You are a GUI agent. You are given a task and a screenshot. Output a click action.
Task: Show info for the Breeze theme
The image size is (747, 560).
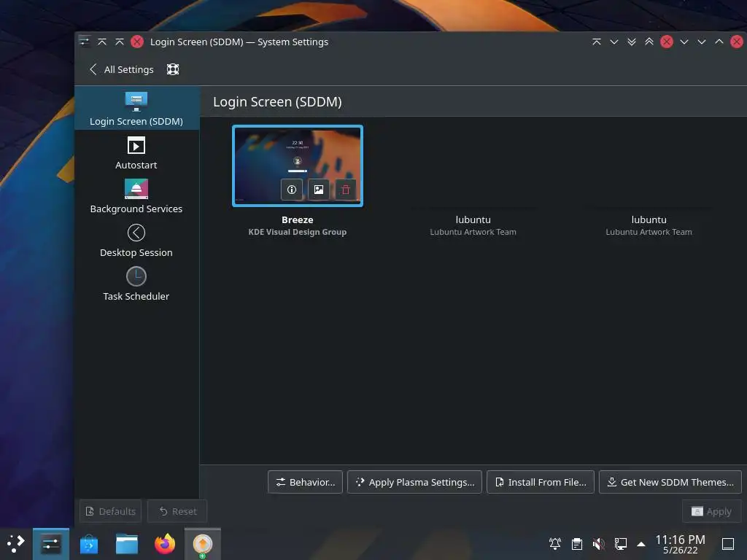coord(292,190)
